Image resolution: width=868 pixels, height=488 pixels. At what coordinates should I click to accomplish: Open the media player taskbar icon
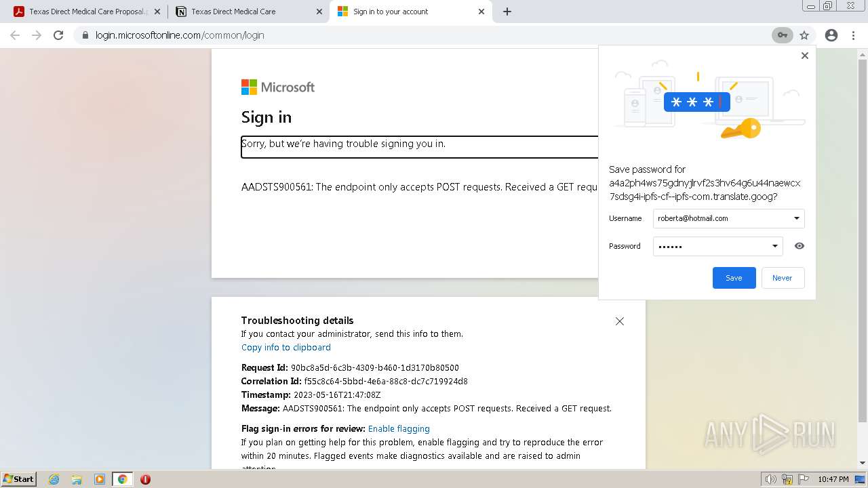pyautogui.click(x=100, y=479)
